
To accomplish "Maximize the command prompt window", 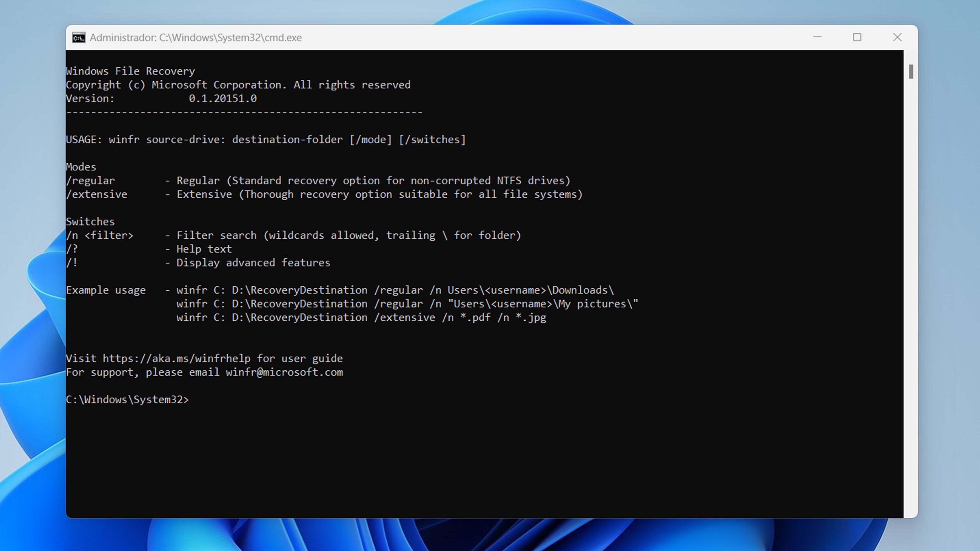I will click(x=857, y=37).
